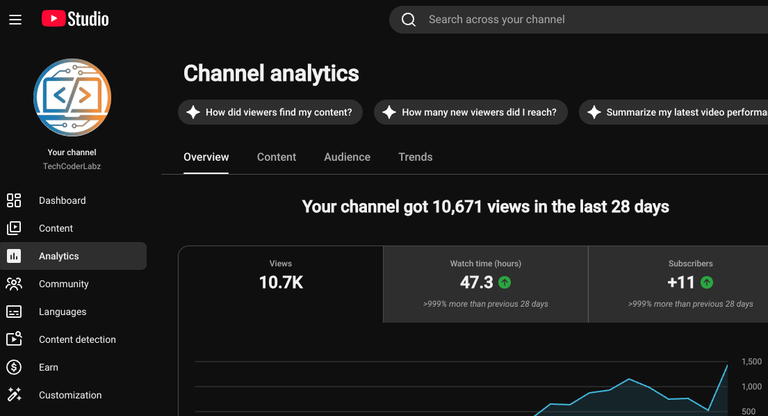Click sparkle icon on 'How many new viewers' chip
This screenshot has height=416, width=768.
[x=389, y=112]
